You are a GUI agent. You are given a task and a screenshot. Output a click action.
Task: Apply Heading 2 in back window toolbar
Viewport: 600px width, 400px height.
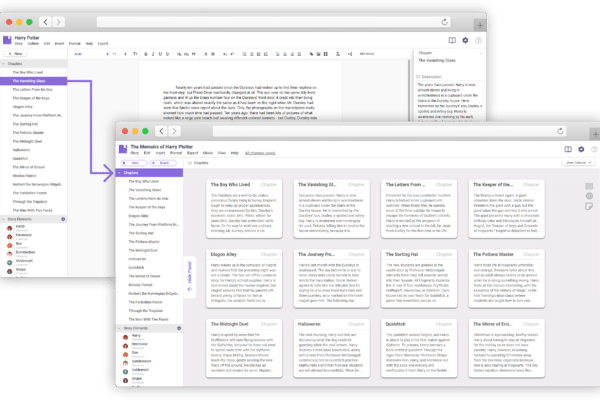pos(186,54)
